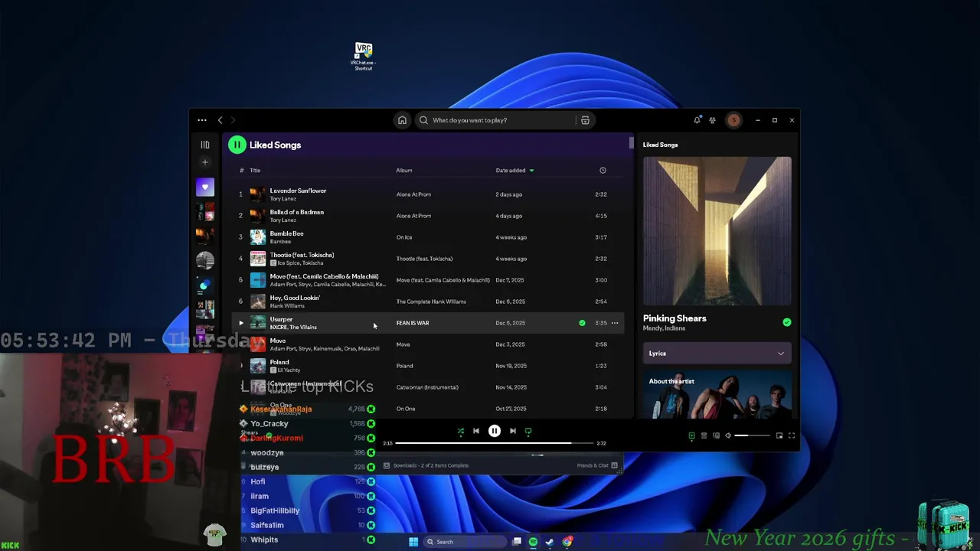Open the 'Pinking Shears' track title link
Image resolution: width=980 pixels, height=551 pixels.
coord(675,318)
